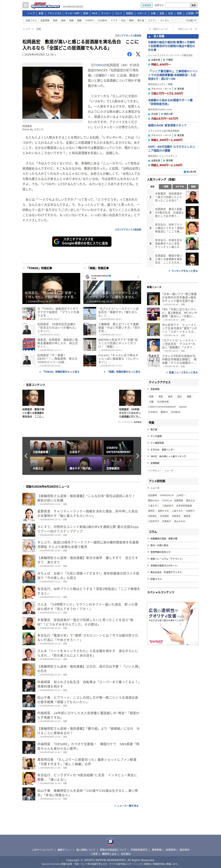Click ランキングをもっと見る link

184,271
